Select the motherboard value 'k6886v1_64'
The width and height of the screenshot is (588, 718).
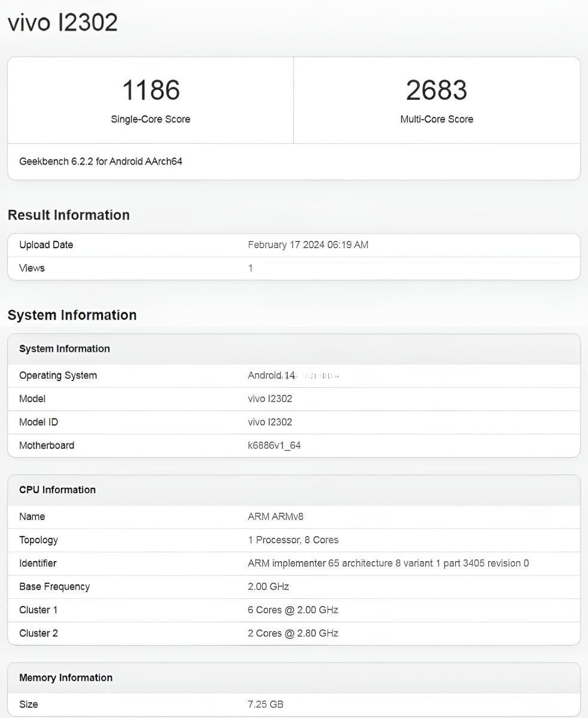pos(274,445)
